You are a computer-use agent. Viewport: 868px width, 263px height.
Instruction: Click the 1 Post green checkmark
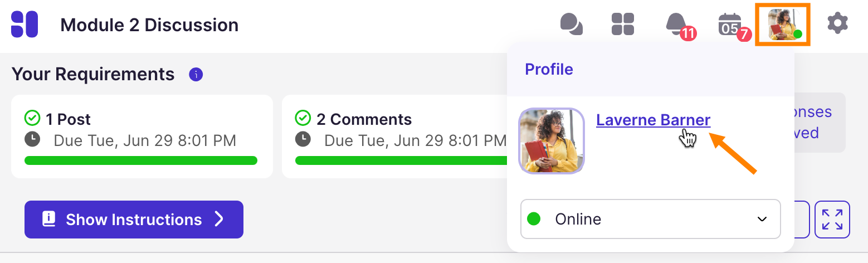(x=32, y=119)
